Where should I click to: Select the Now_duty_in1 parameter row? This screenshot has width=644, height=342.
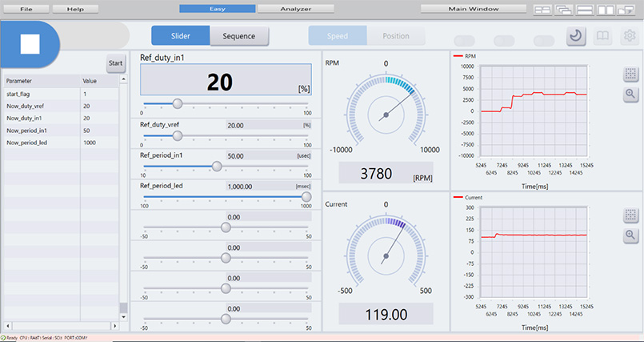tap(62, 119)
